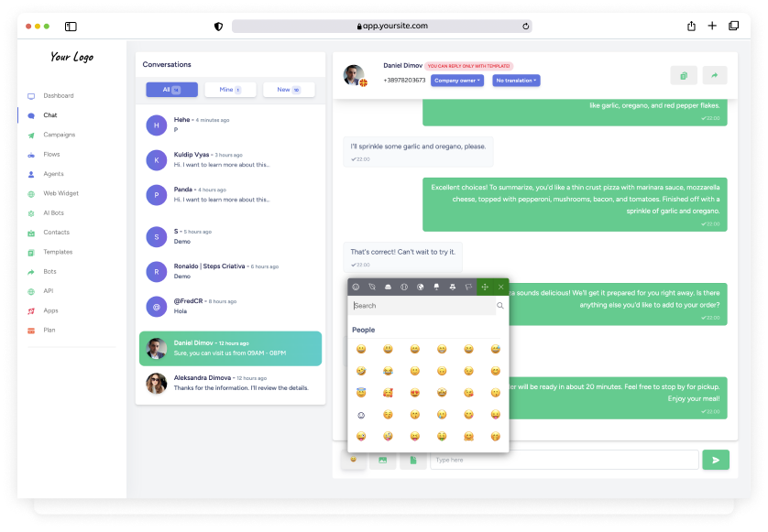Screen dimensions: 768x532
Task: Open the API section in the sidebar
Action: 48,290
